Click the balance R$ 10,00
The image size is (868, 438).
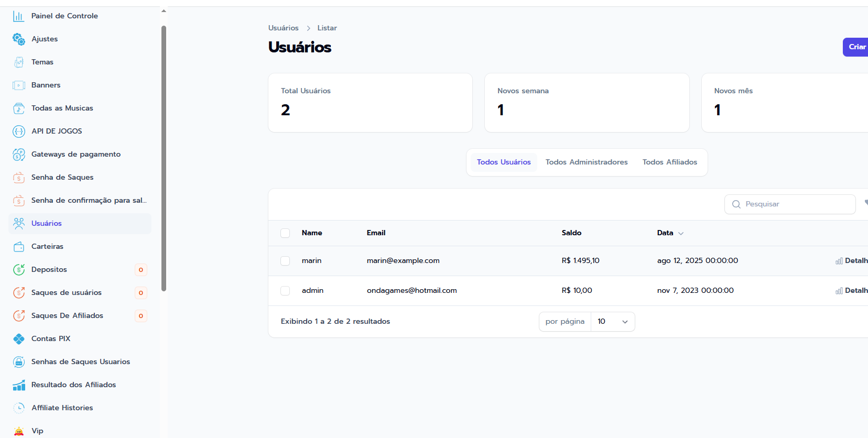tap(577, 291)
